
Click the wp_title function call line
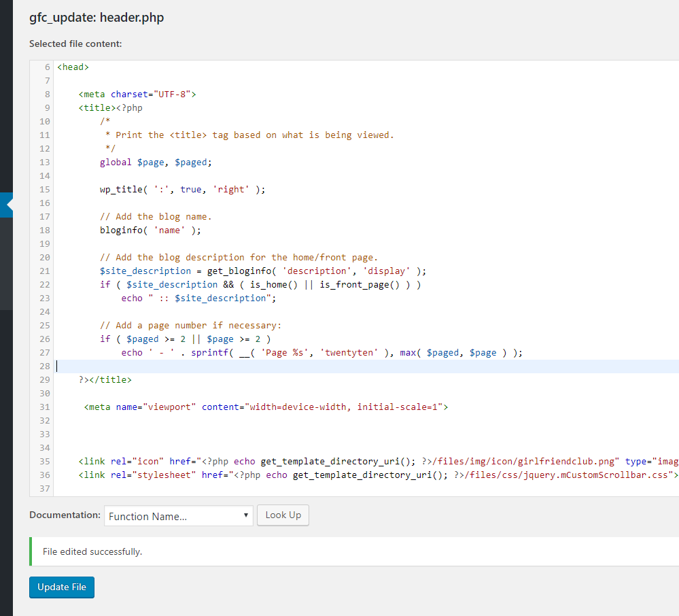point(182,189)
